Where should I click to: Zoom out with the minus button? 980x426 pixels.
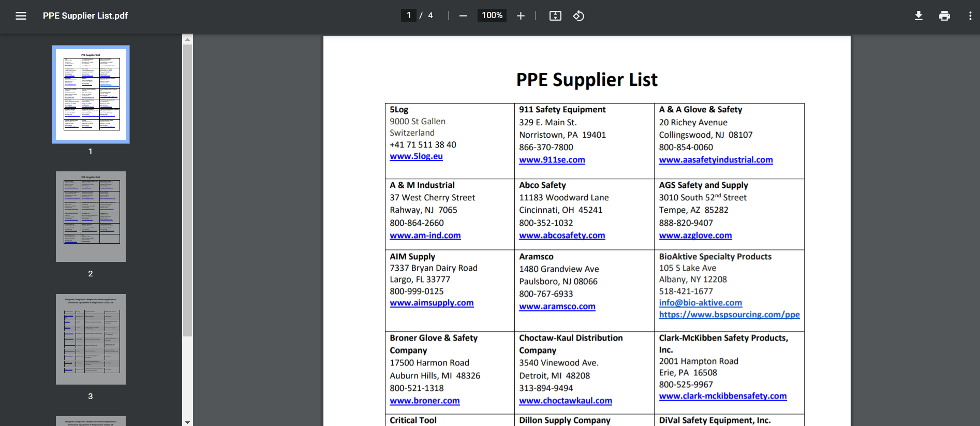tap(463, 16)
